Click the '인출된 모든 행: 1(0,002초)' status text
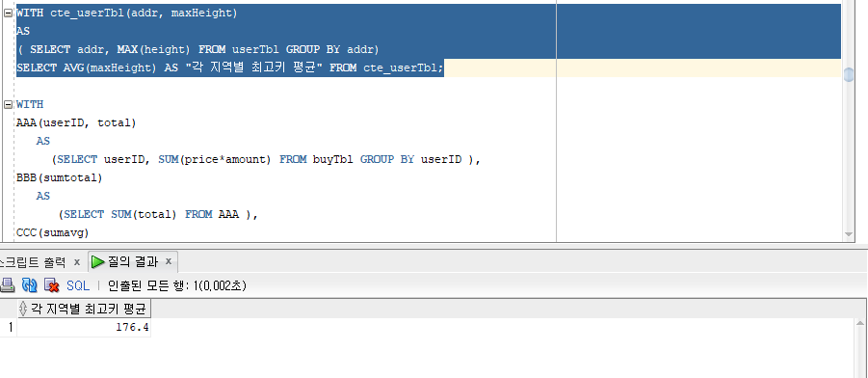The image size is (868, 378). coord(176,286)
